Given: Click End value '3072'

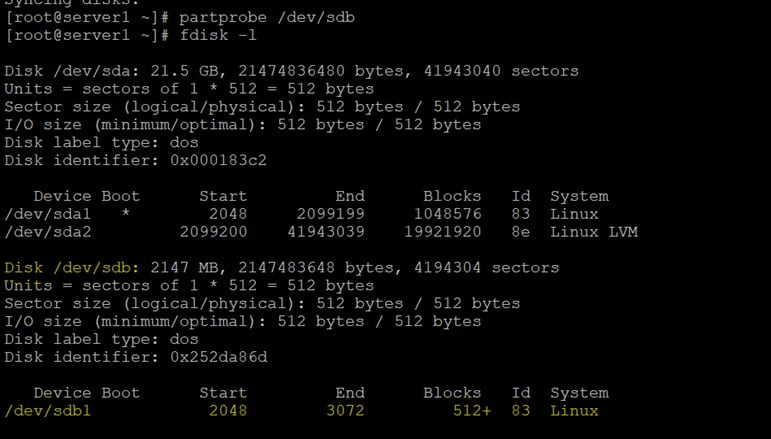Looking at the screenshot, I should coord(345,410).
